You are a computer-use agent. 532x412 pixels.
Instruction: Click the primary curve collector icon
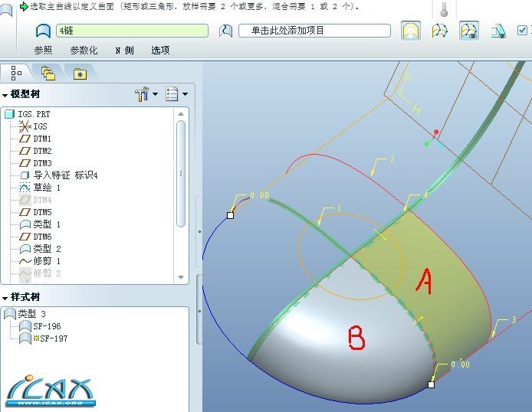click(43, 31)
